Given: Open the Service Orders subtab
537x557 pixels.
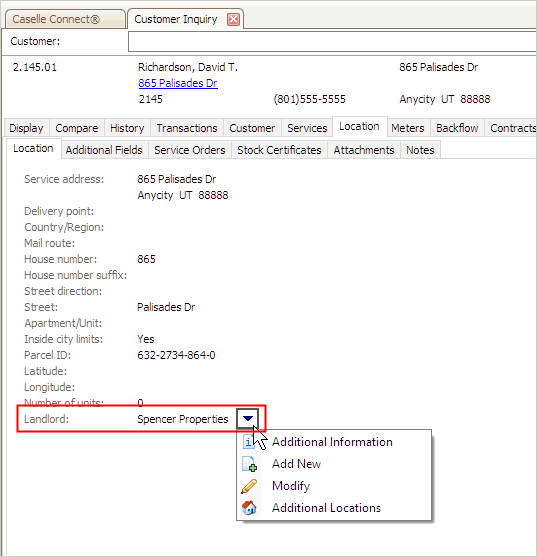Looking at the screenshot, I should point(190,150).
